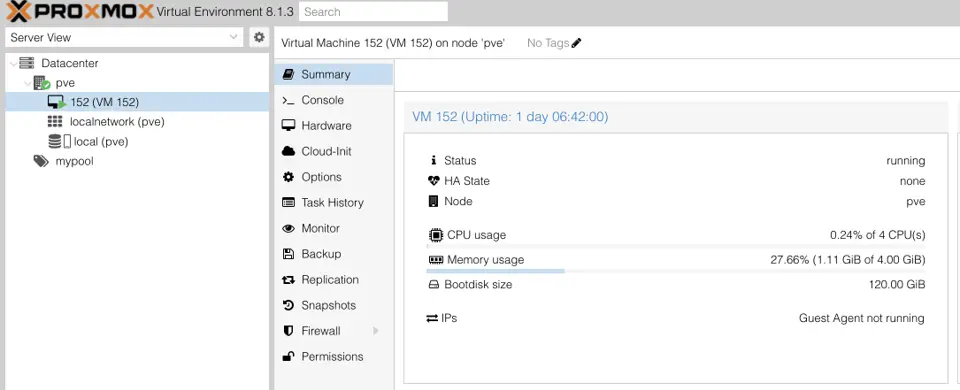Open the Snapshots tab
960x390 pixels.
click(x=334, y=306)
